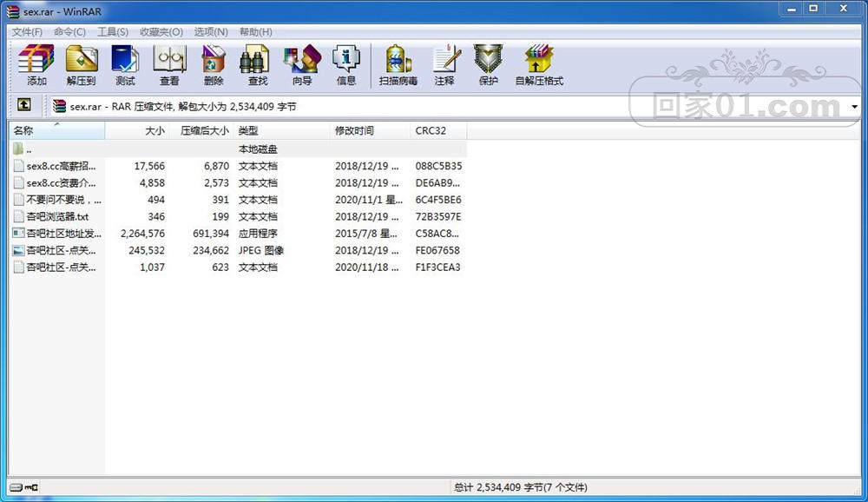
Task: Open the 注释 (Comment) toolbar icon
Action: 445,59
